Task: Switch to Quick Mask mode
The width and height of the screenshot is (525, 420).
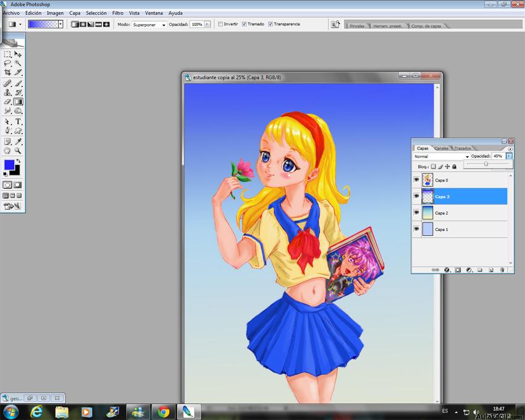Action: [x=18, y=185]
